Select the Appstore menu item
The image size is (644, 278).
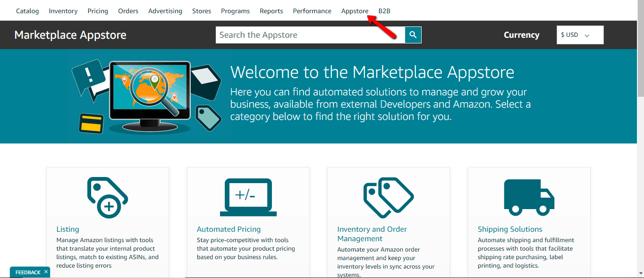click(x=355, y=10)
